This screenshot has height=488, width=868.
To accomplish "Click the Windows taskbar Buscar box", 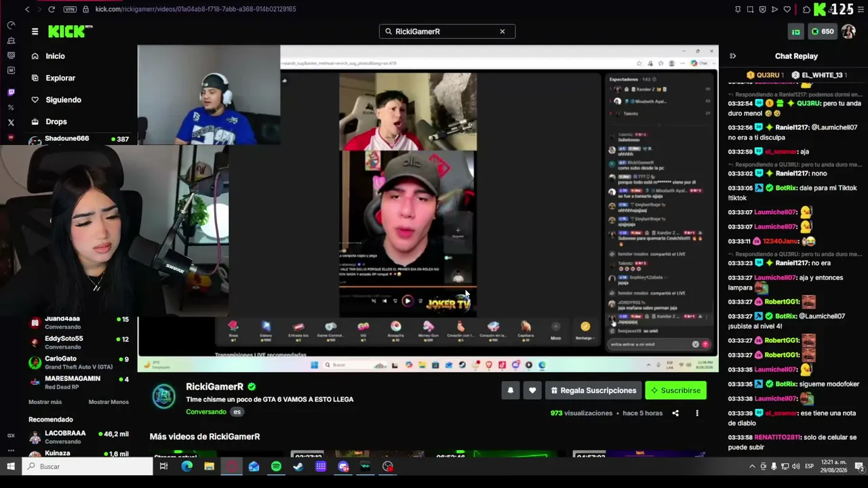I will tap(88, 466).
